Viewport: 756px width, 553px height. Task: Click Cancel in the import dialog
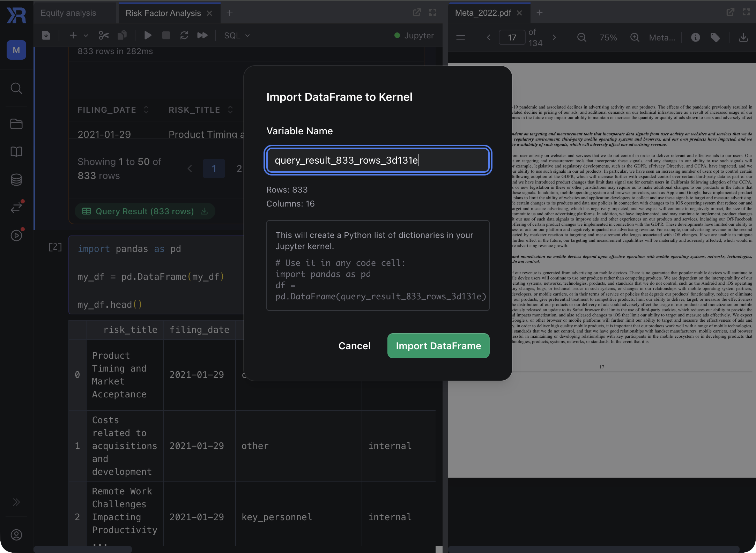coord(354,346)
